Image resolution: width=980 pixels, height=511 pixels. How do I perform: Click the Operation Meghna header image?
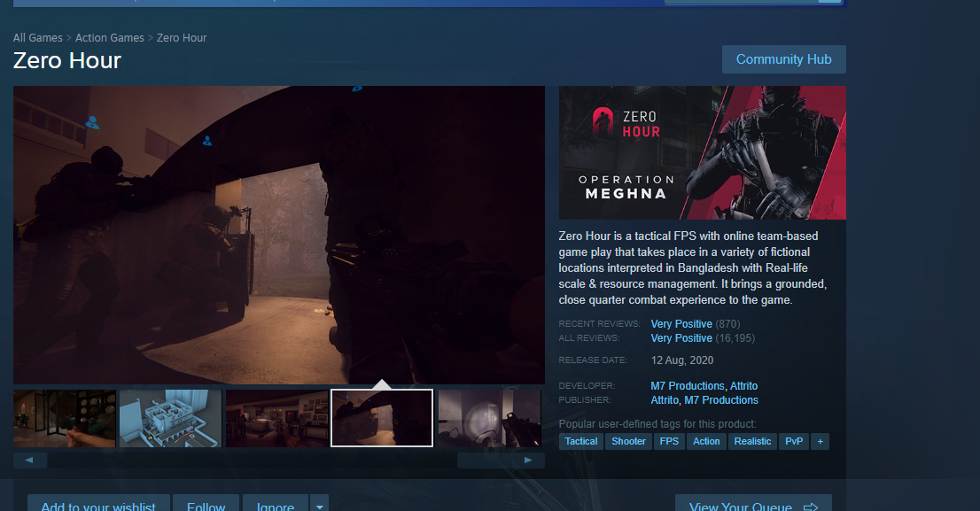(x=702, y=152)
